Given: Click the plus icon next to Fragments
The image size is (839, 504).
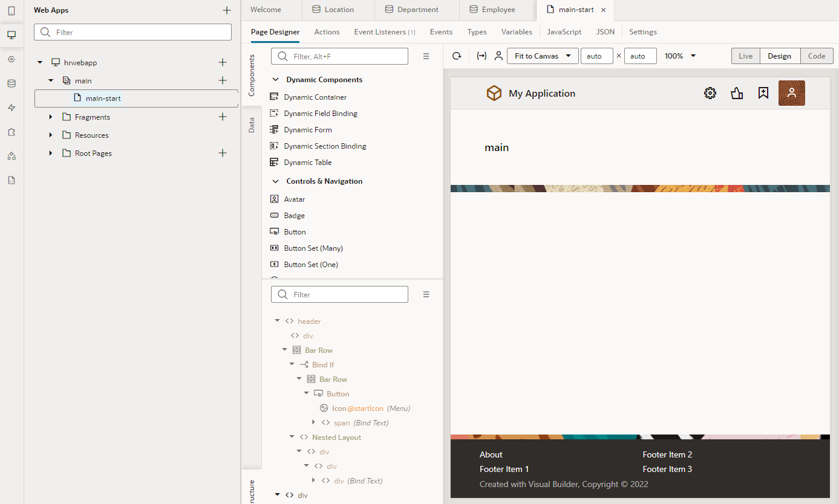Looking at the screenshot, I should point(223,117).
